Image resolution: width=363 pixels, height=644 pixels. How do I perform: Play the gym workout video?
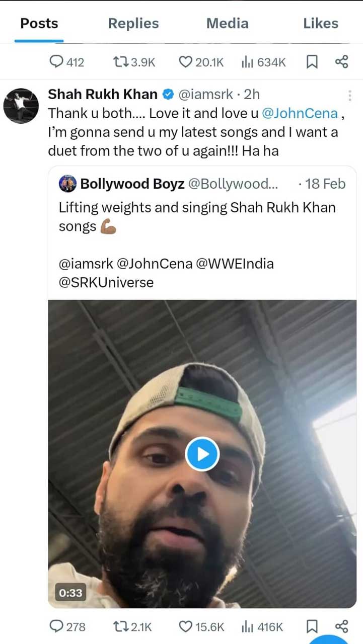[202, 453]
